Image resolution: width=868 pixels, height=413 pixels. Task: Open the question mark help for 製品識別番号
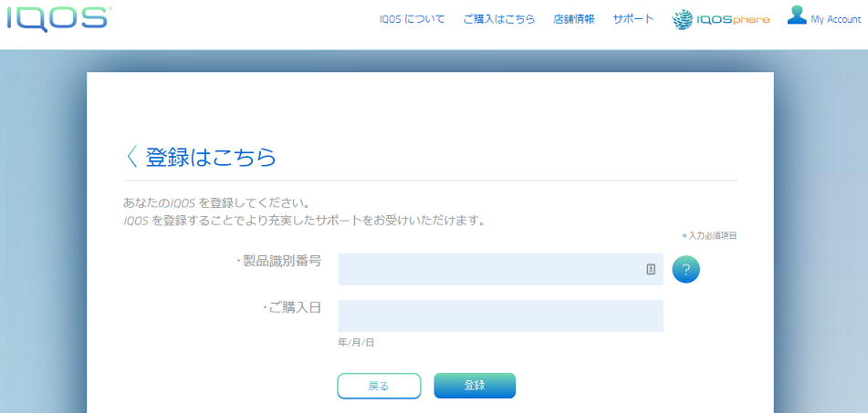(685, 269)
